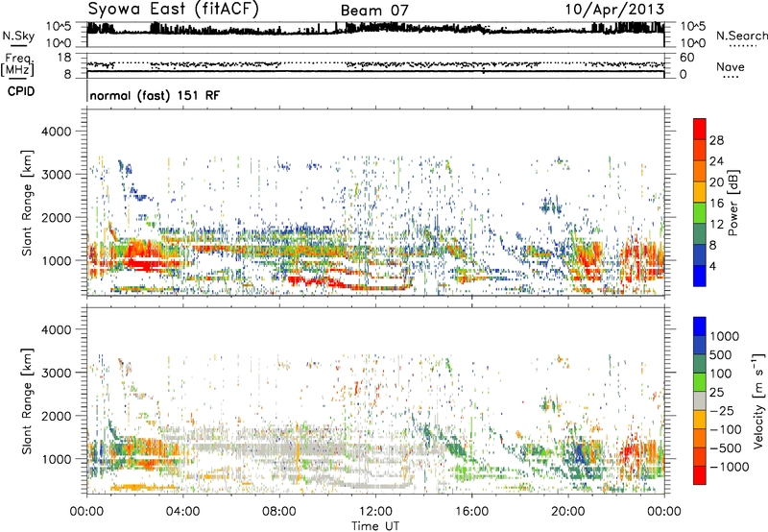Click the blue bottom of the Power color bar
This screenshot has height=532, width=768.
(700, 277)
